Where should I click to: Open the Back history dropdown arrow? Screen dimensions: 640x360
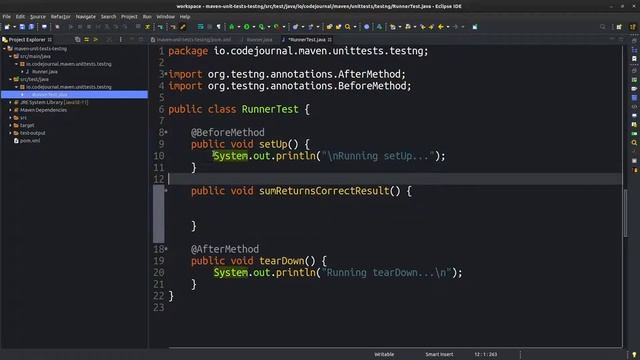[448, 27]
